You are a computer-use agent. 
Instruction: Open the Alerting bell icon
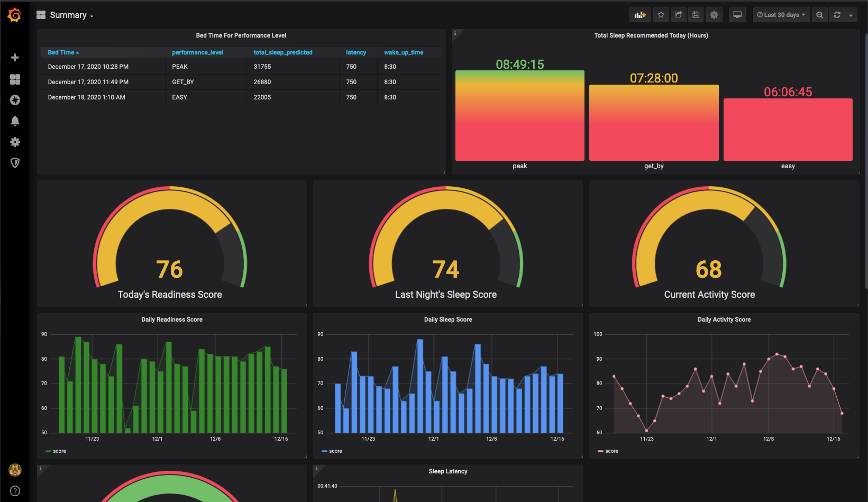15,121
